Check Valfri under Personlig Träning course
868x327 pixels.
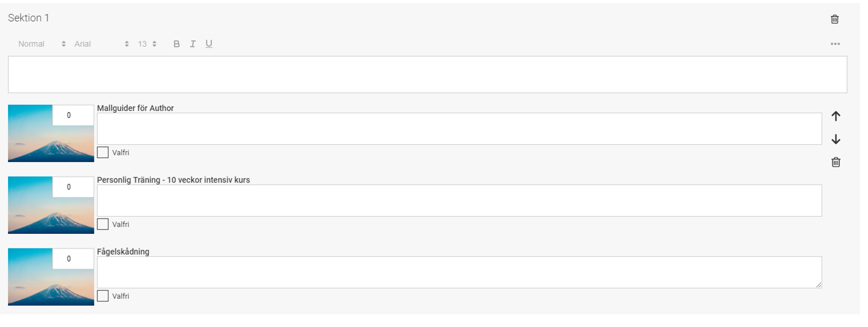(x=103, y=224)
